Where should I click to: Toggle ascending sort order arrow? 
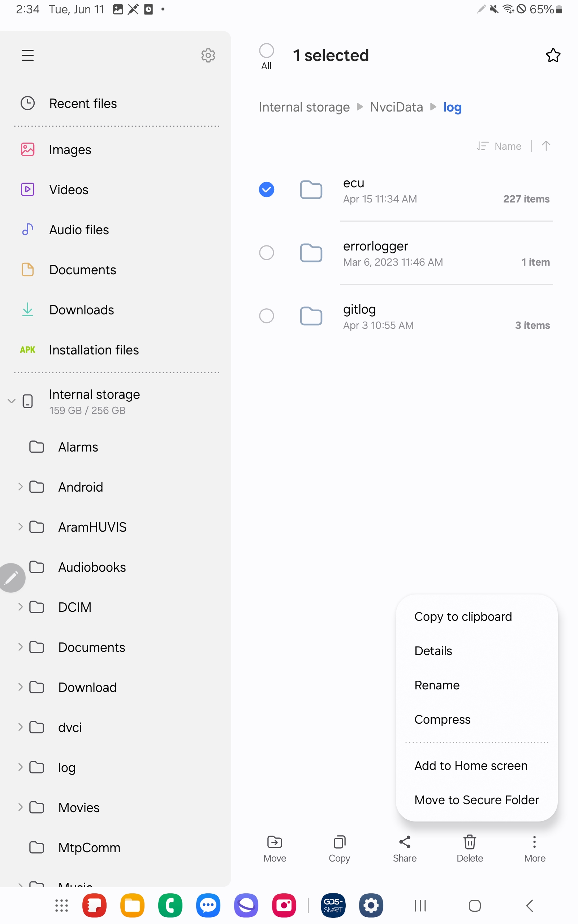point(546,146)
